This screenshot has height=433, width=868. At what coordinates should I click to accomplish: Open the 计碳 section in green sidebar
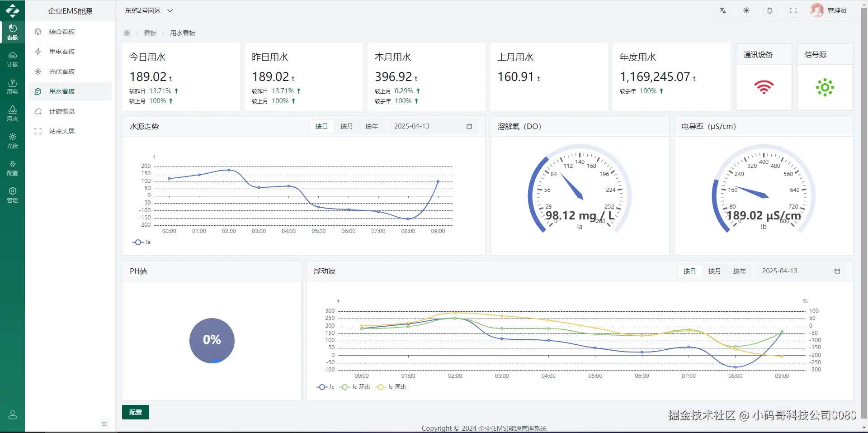(12, 59)
